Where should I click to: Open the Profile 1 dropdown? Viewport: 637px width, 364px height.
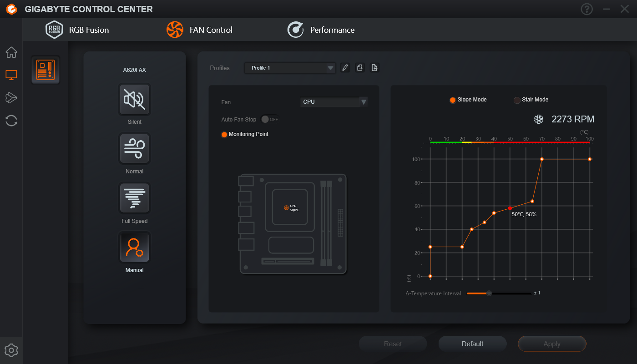[289, 68]
